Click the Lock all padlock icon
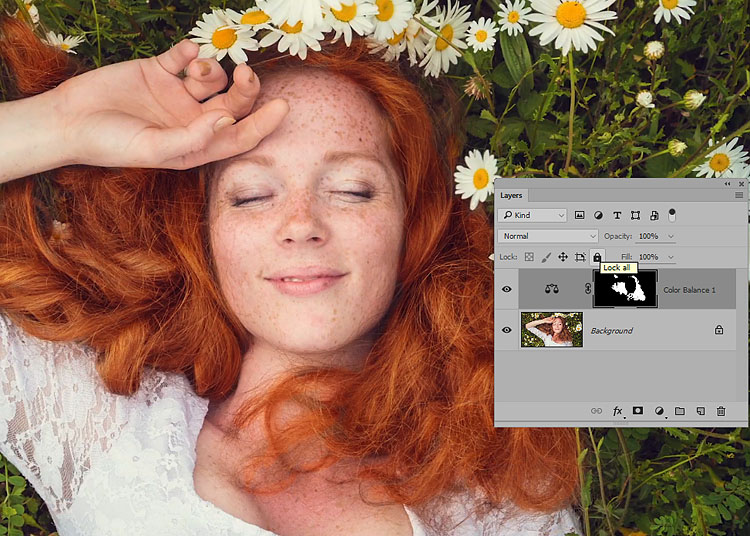 597,257
